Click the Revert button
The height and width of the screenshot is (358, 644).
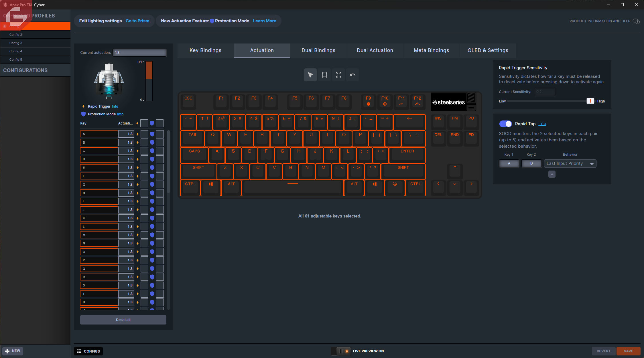tap(603, 351)
